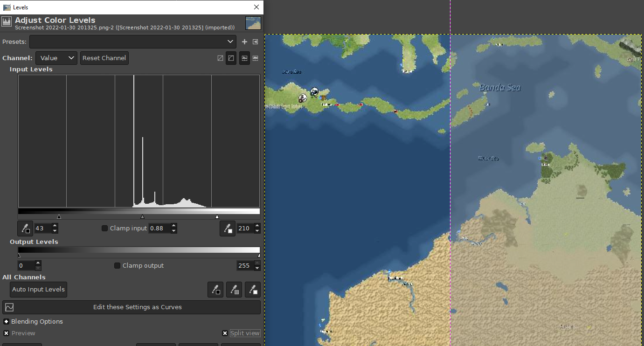Decrease high input level below 210

pos(257,231)
